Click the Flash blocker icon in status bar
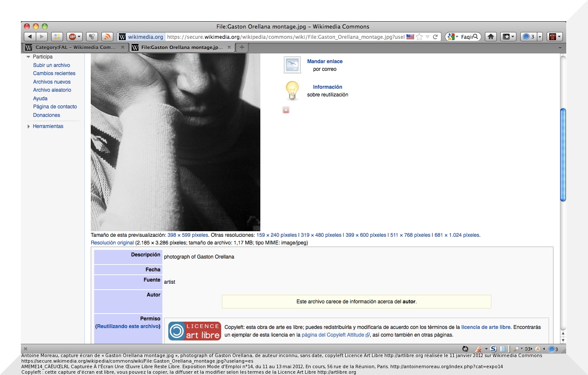Viewport: 588px width, 375px height. (478, 349)
